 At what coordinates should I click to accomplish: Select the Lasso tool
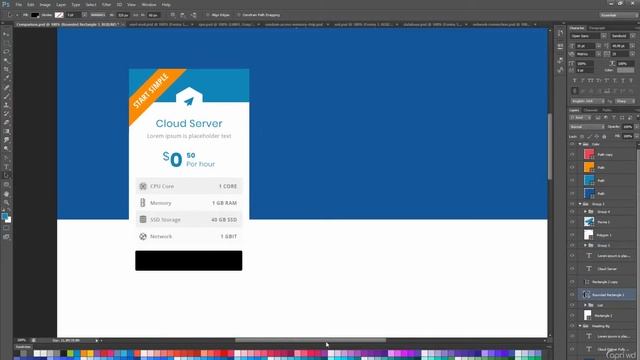tap(6, 52)
